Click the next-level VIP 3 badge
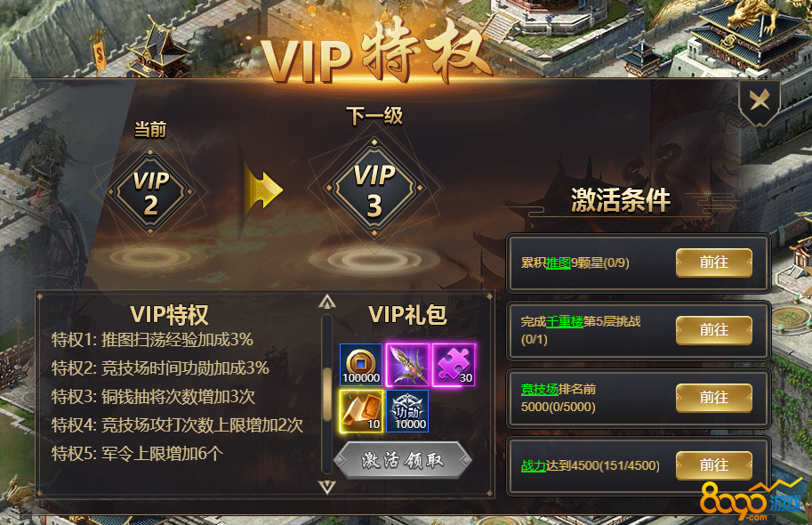 point(374,190)
